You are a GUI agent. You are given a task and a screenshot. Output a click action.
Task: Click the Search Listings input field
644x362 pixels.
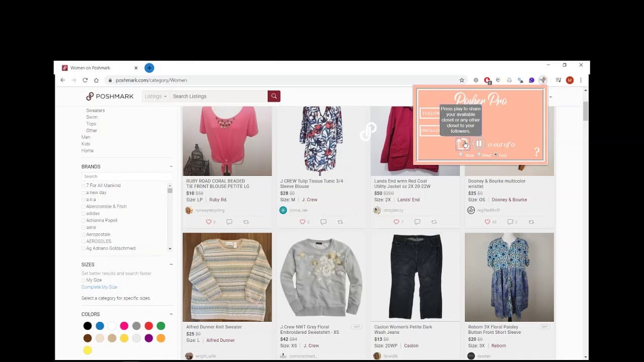219,96
